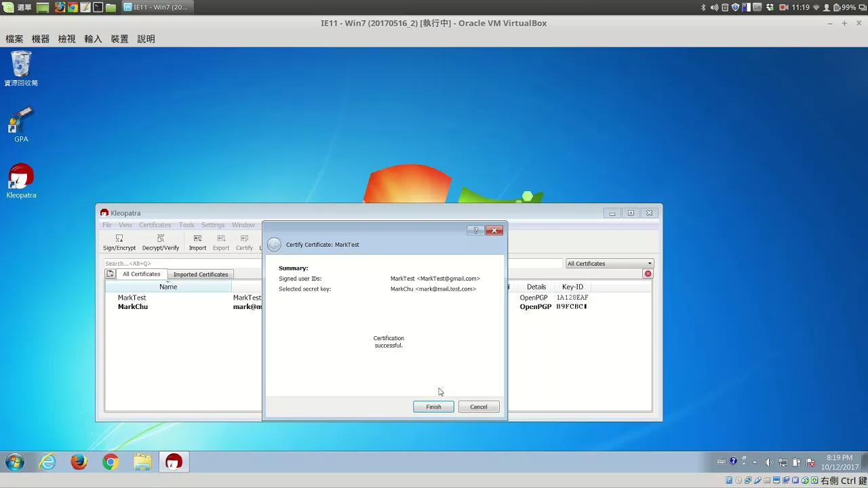Viewport: 868px width, 488px height.
Task: Open the VirtualBox 說明 menu
Action: click(x=146, y=39)
